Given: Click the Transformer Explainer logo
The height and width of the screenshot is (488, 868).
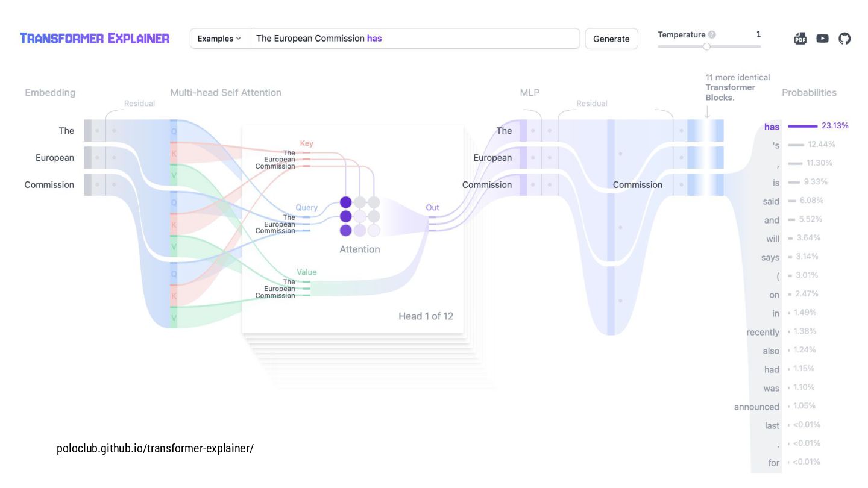Looking at the screenshot, I should click(x=95, y=39).
